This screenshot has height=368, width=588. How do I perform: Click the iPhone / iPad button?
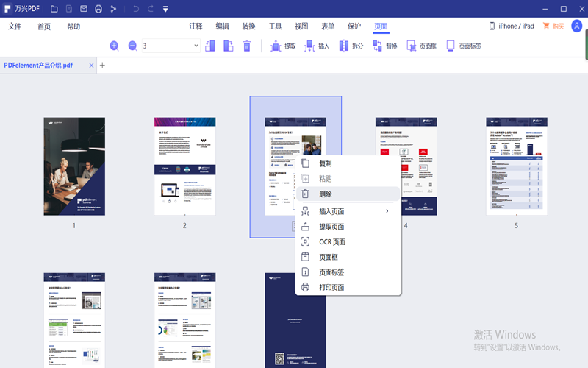pos(512,26)
